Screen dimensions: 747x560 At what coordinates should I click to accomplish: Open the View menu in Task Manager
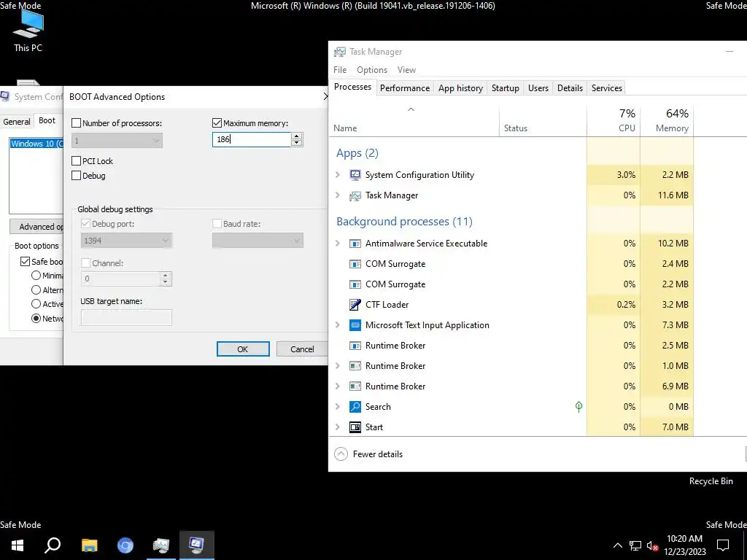(406, 69)
